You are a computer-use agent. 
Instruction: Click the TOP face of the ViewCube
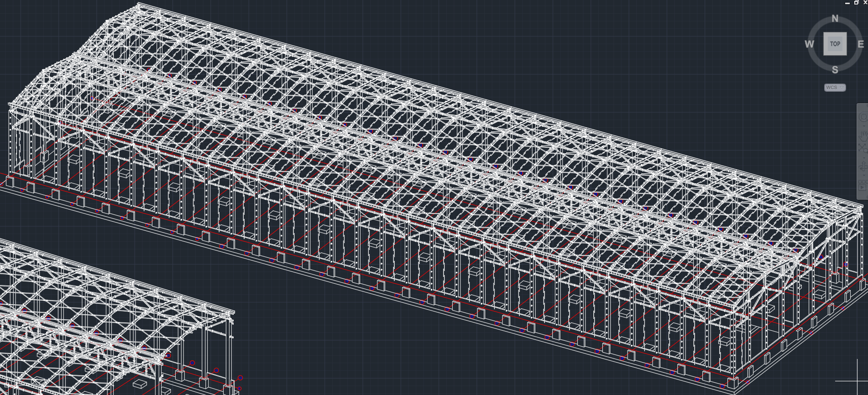(835, 44)
